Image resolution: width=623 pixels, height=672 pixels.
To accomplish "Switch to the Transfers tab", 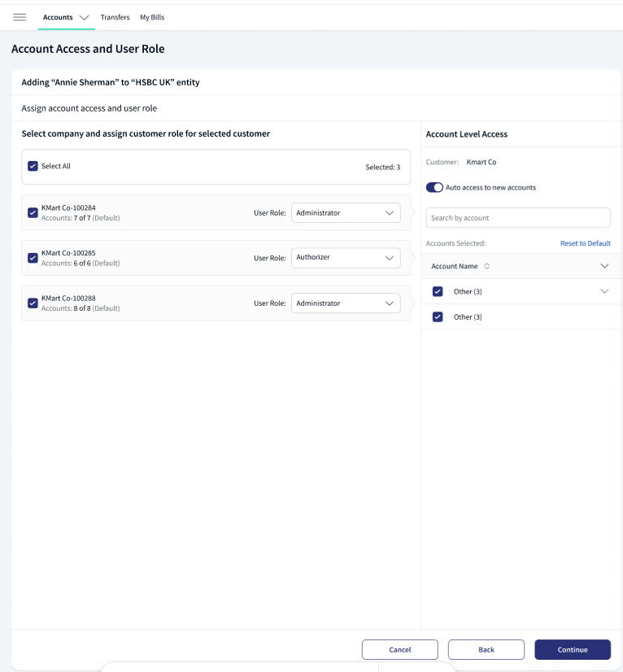I will [x=115, y=17].
